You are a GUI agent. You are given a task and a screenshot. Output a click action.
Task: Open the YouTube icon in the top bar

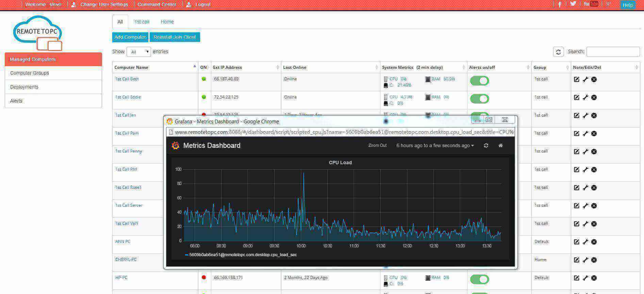(x=591, y=4)
